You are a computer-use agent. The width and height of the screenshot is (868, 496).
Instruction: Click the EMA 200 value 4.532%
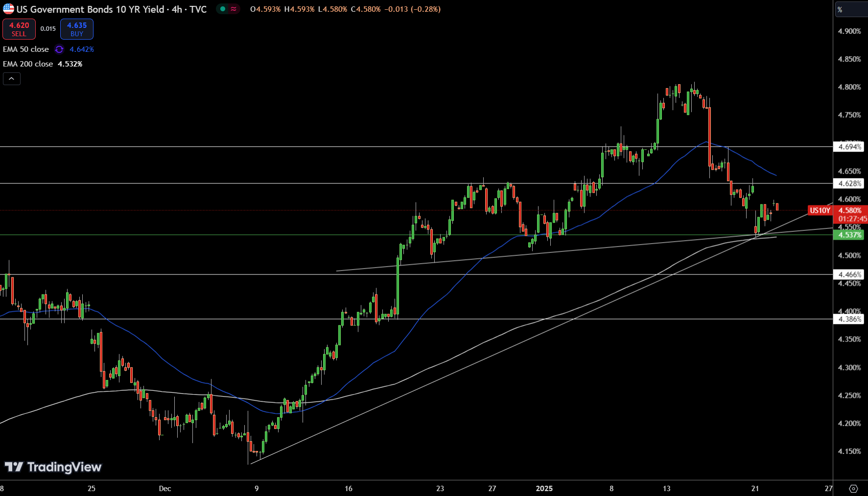pyautogui.click(x=70, y=64)
